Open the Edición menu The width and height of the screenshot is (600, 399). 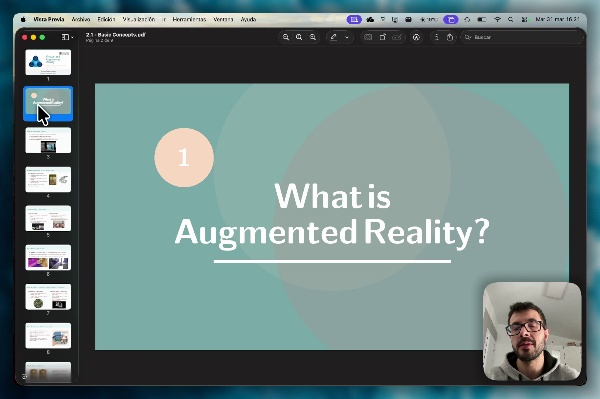click(x=106, y=19)
